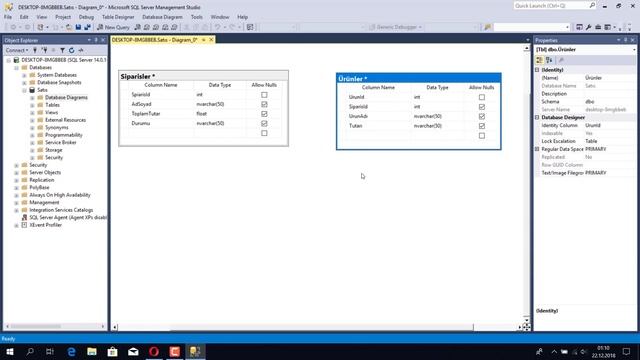
Task: Click the fit-diagram icon at canvas corner
Action: click(527, 327)
